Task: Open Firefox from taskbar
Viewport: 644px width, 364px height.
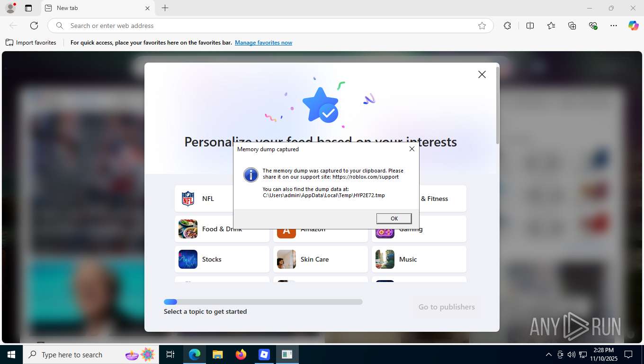Action: [241, 355]
